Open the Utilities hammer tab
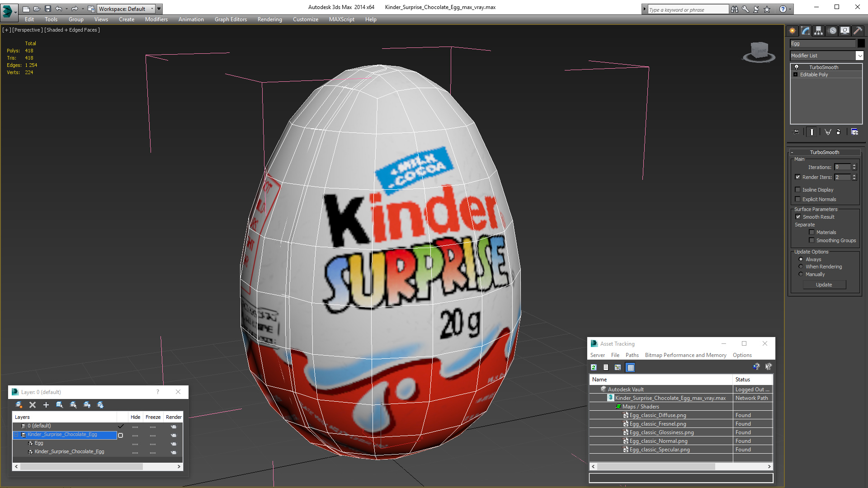Screen dimensions: 868x488 pyautogui.click(x=858, y=31)
